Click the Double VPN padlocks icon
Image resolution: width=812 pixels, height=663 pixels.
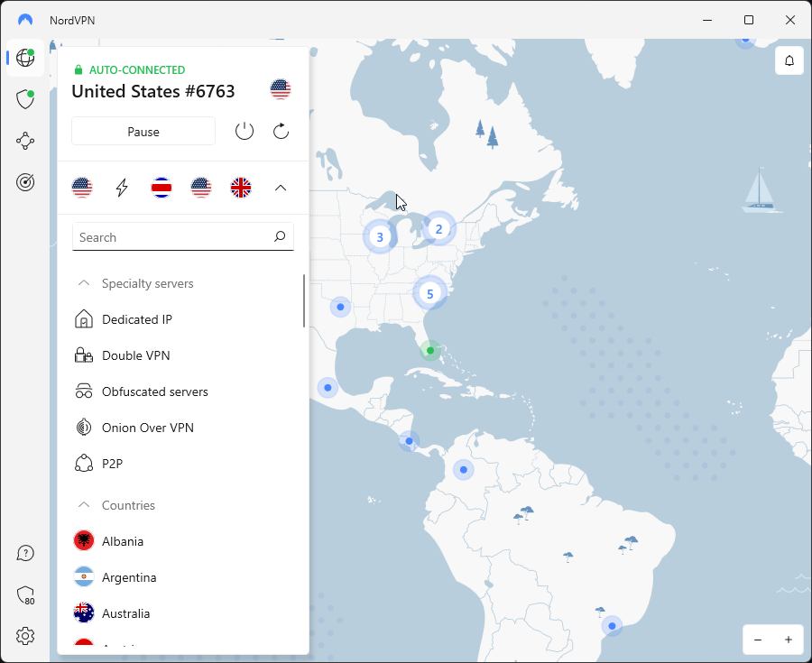(x=83, y=355)
